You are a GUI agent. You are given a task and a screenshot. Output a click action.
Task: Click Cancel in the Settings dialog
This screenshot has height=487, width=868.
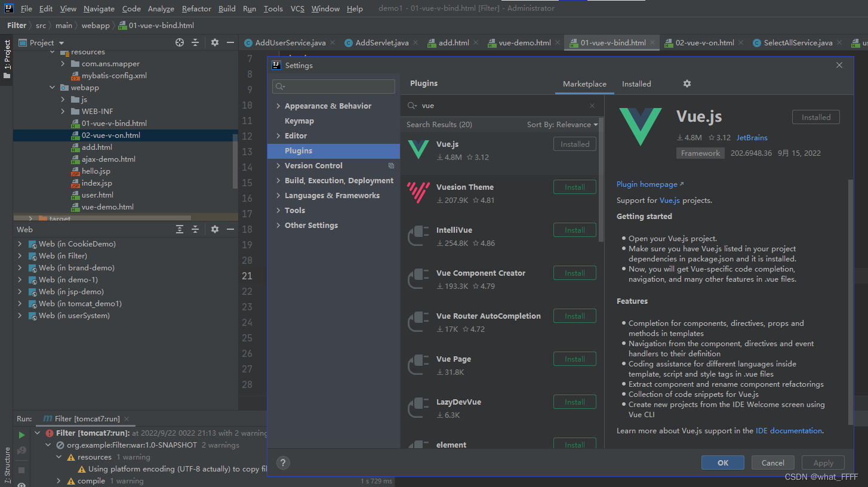tap(772, 463)
